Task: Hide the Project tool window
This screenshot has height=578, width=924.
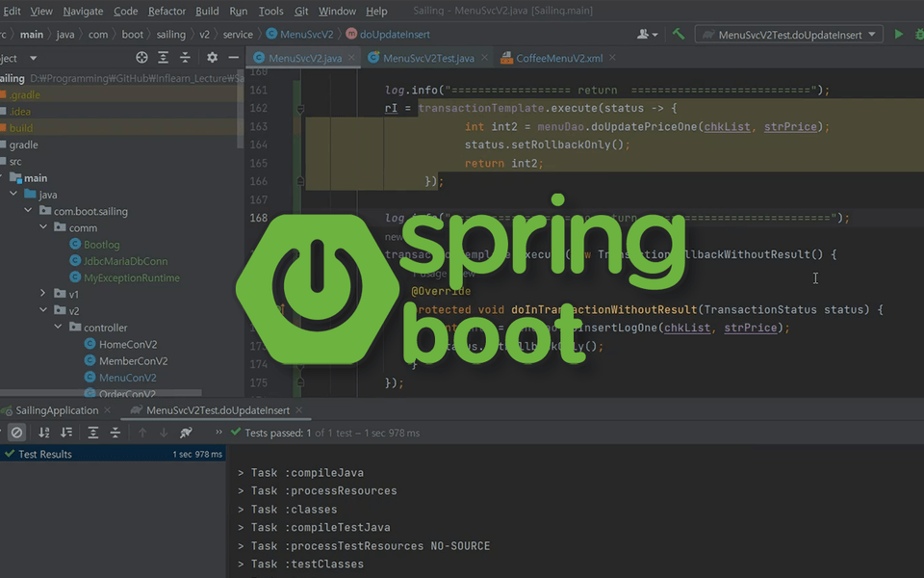Action: pyautogui.click(x=233, y=57)
